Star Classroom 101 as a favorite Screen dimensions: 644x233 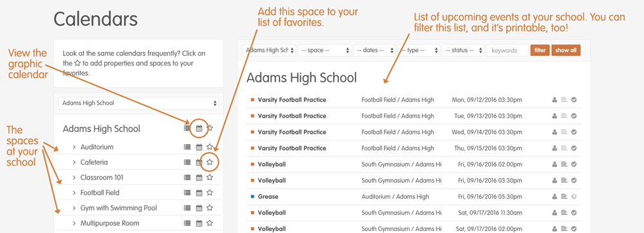(x=210, y=177)
